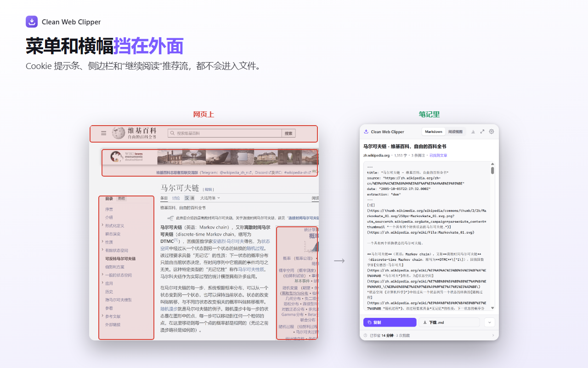Viewport: 588px width, 368px height.
Task: Switch to the Markdown tab
Action: 434,132
